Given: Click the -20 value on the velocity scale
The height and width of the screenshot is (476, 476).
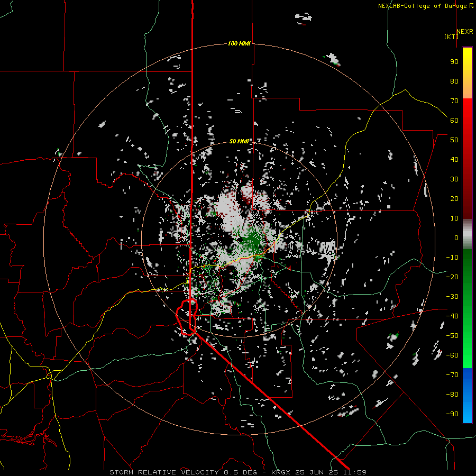Looking at the screenshot, I should [x=452, y=277].
